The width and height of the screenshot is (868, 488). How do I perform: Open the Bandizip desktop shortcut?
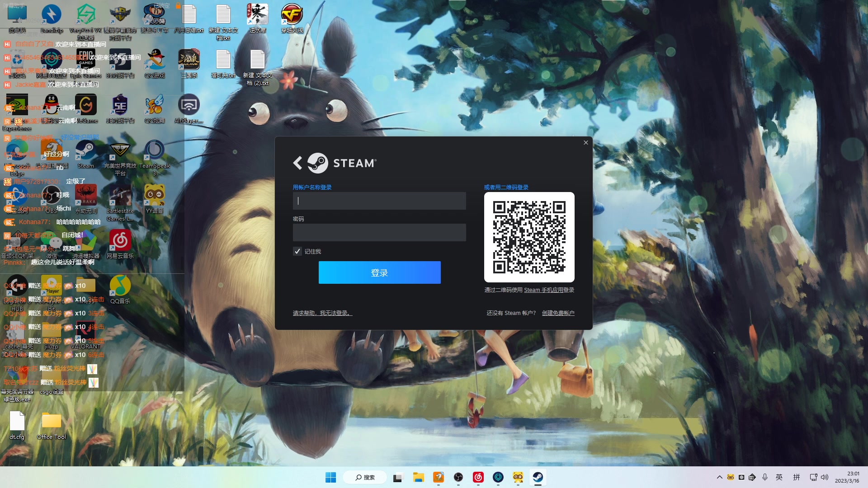click(52, 19)
